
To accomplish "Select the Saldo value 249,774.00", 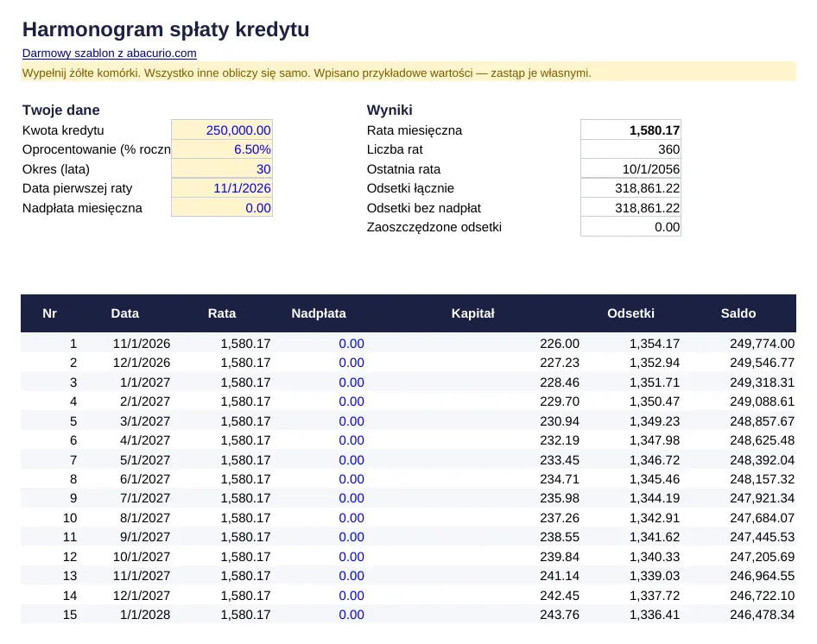I will click(763, 344).
